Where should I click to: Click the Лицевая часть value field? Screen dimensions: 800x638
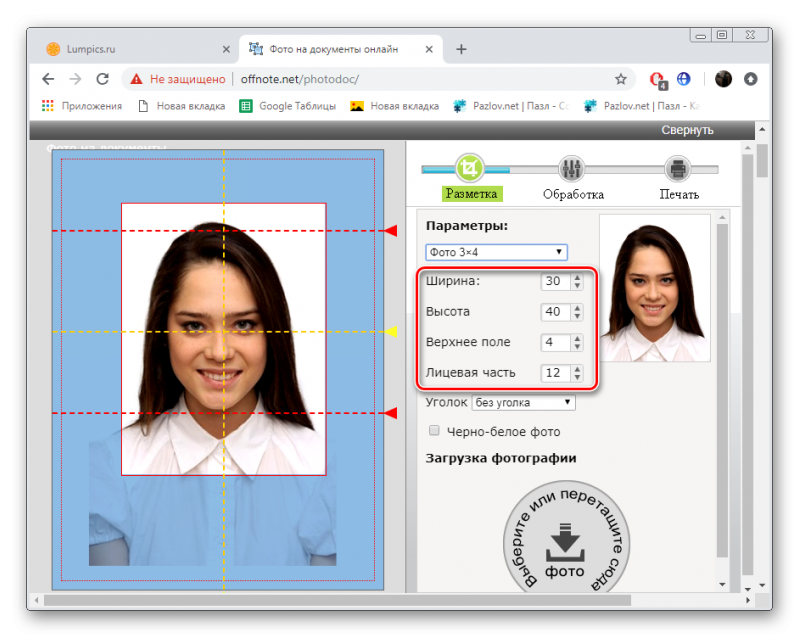coord(555,373)
